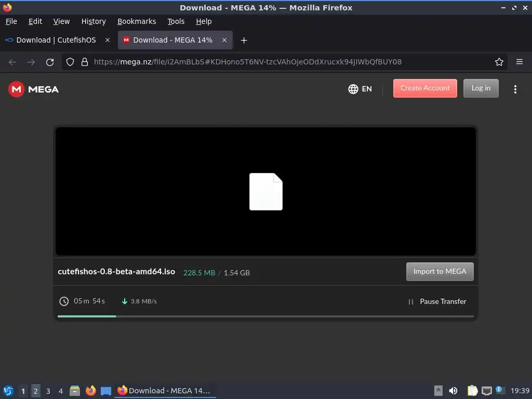Viewport: 532px width, 399px height.
Task: Open the Help menu
Action: (204, 21)
